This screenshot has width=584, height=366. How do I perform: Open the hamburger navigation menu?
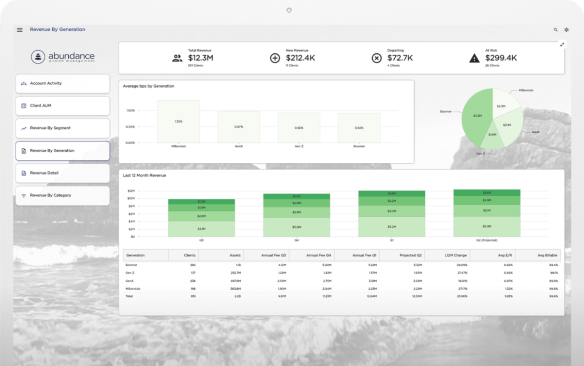[x=20, y=30]
